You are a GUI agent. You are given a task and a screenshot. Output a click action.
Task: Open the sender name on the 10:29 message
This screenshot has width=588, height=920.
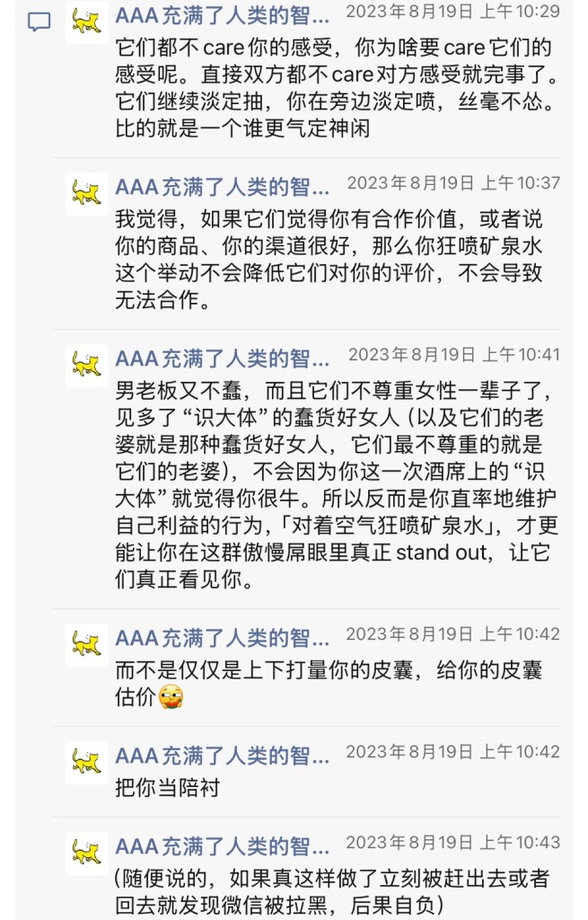pos(222,13)
